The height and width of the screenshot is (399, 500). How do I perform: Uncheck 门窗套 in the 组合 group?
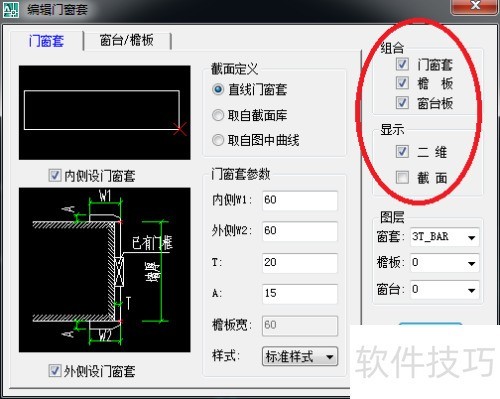point(402,64)
